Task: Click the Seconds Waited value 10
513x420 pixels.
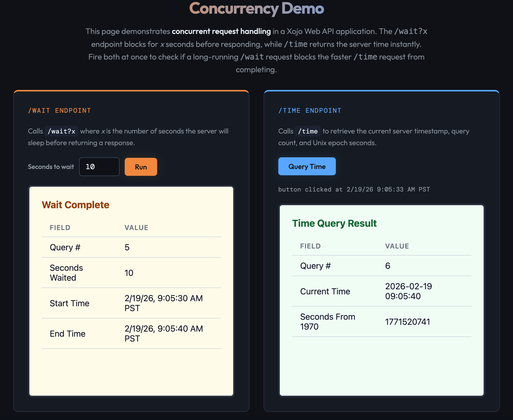Action: pos(129,273)
